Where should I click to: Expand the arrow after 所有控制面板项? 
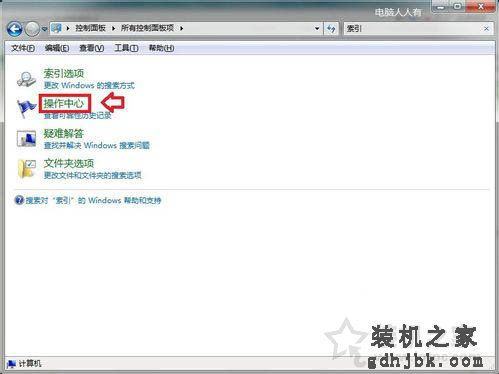tap(182, 28)
